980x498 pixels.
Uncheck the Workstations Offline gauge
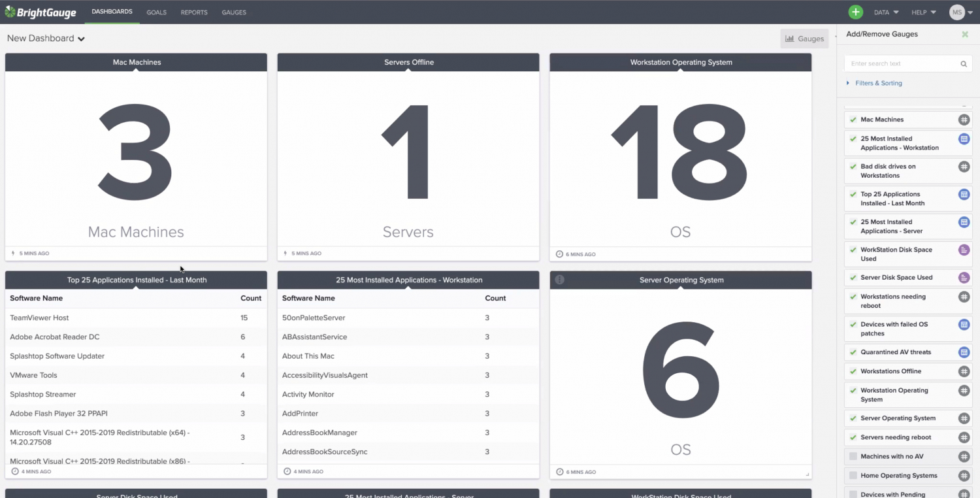point(853,371)
